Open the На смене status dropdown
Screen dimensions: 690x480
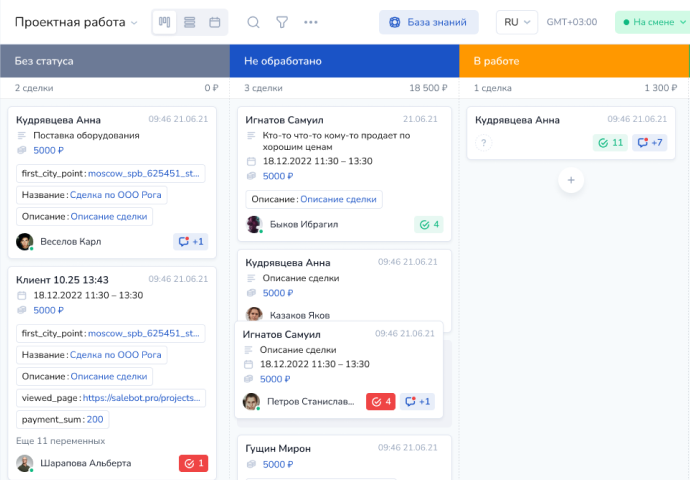point(653,22)
